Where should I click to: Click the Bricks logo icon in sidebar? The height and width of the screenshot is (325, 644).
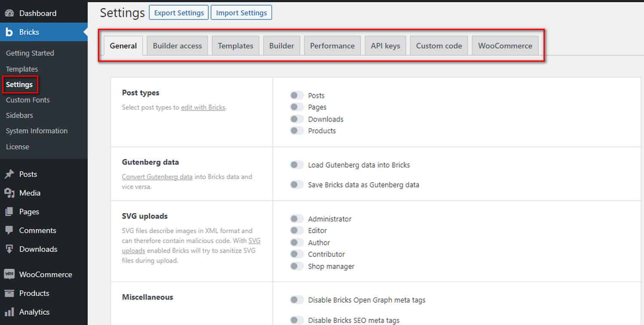point(9,32)
